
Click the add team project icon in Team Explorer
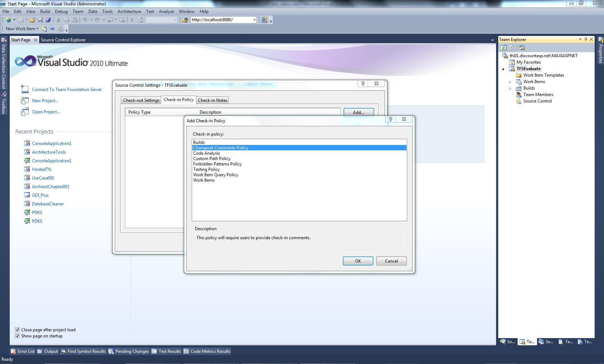[x=522, y=47]
